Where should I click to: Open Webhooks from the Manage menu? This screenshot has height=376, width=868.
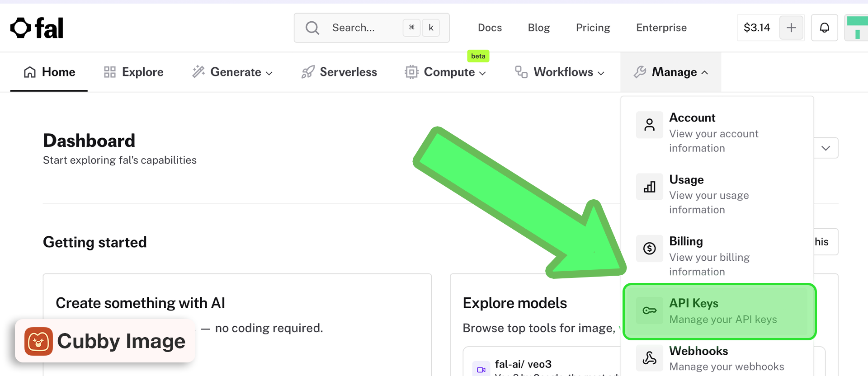tap(717, 358)
